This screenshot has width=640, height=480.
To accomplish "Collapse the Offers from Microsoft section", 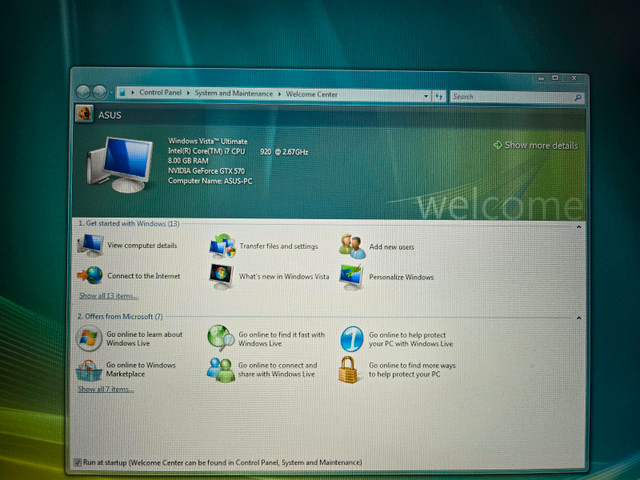I will click(579, 318).
